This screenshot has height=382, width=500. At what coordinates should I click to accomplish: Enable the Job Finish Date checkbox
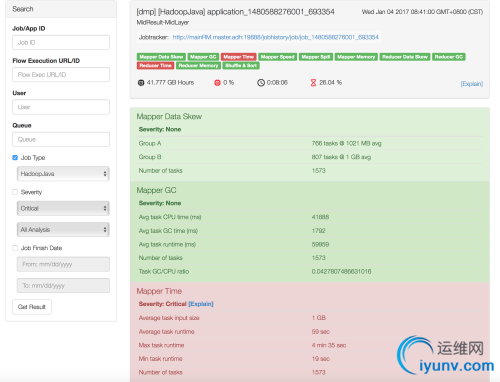(x=15, y=248)
